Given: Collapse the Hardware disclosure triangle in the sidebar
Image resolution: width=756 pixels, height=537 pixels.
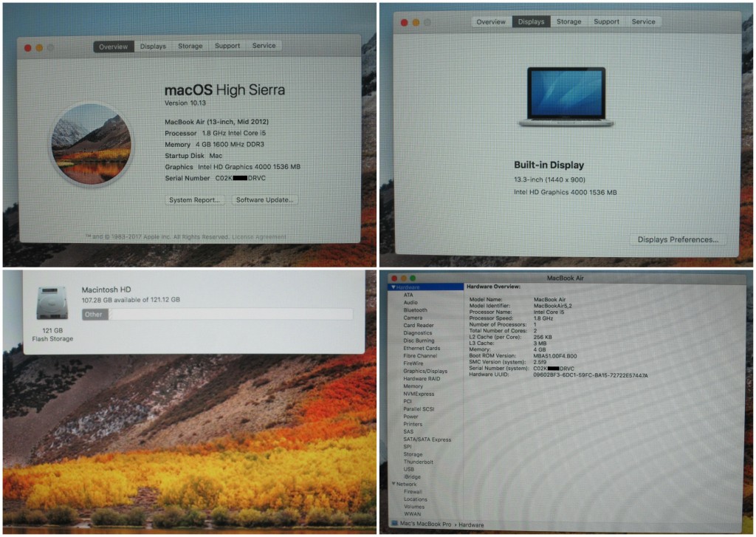Looking at the screenshot, I should pyautogui.click(x=394, y=287).
